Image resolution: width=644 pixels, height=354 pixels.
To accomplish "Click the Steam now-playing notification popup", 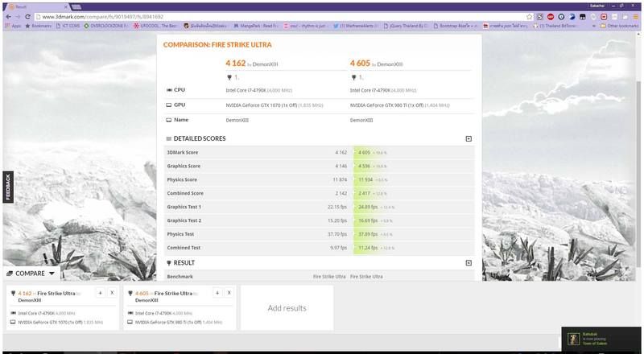I will click(601, 339).
